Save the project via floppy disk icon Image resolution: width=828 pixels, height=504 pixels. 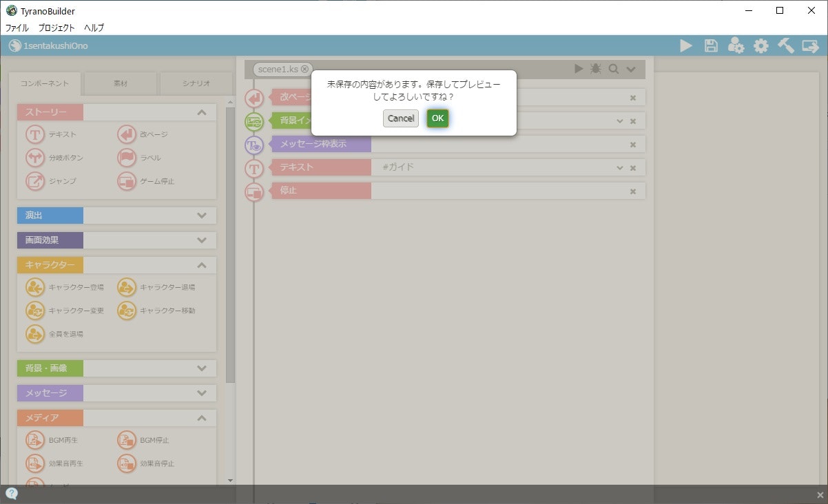711,46
